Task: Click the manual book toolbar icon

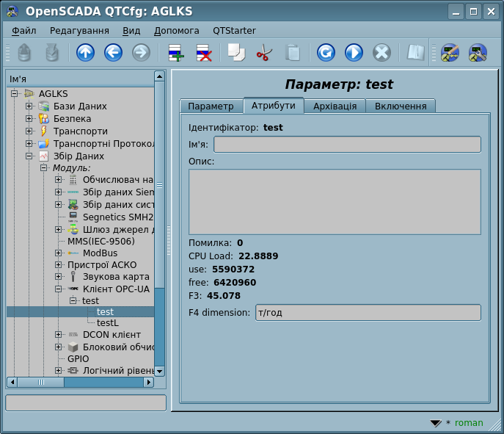Action: (416, 53)
